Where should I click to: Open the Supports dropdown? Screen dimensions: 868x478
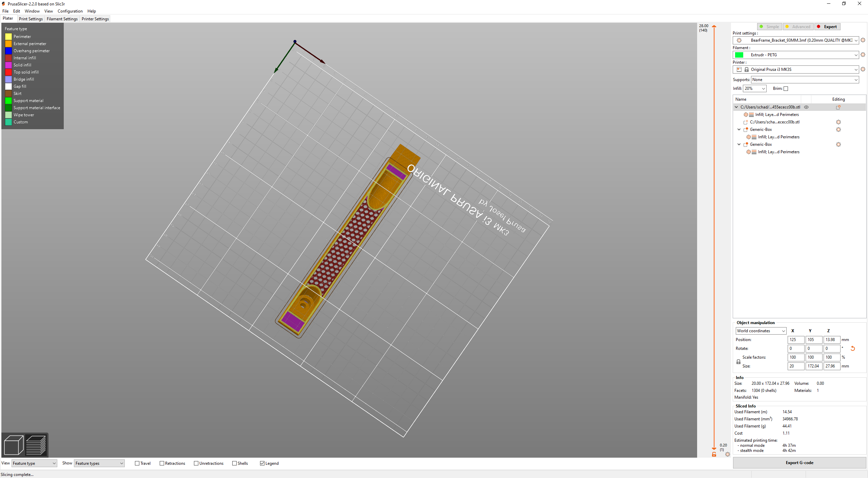[x=805, y=80]
